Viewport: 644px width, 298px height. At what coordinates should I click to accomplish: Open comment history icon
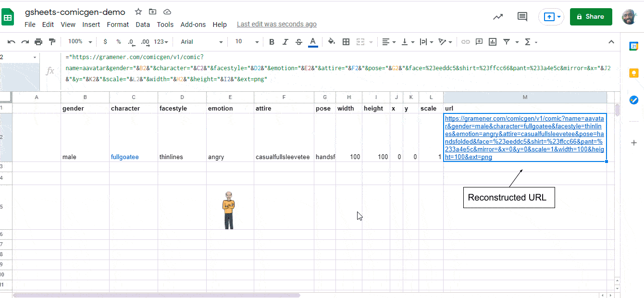tap(522, 16)
